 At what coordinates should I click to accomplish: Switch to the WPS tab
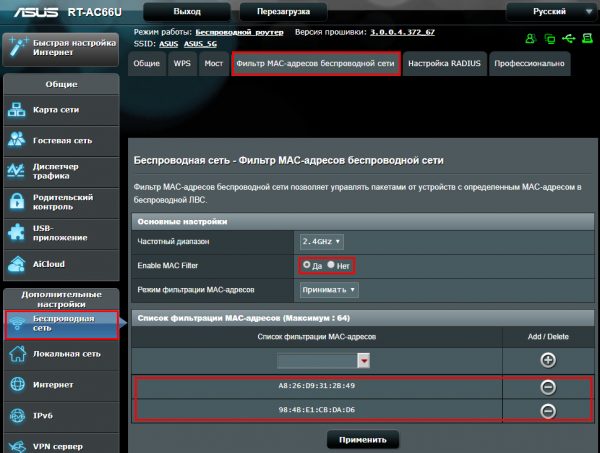(181, 63)
